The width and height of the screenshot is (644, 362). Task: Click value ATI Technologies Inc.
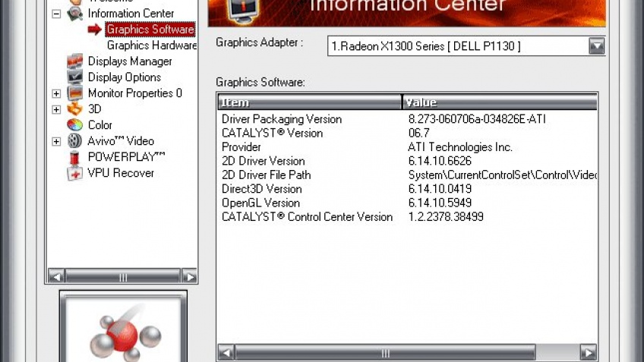pyautogui.click(x=460, y=147)
